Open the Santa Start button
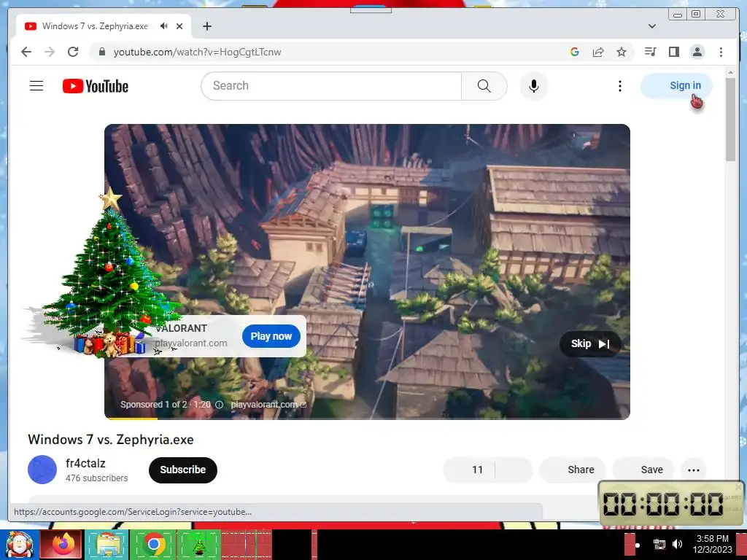Screen dimensions: 747x560 point(20,545)
